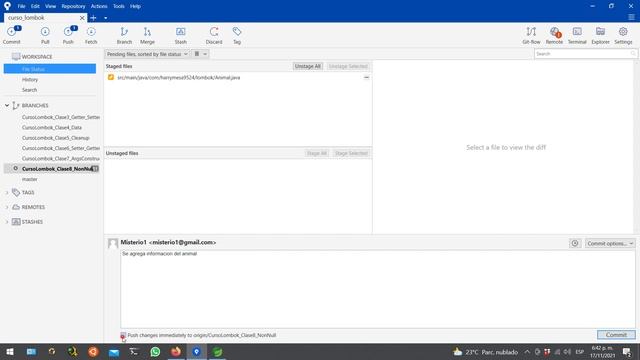The height and width of the screenshot is (360, 640).
Task: Click the Remote toolbar icon
Action: (554, 35)
